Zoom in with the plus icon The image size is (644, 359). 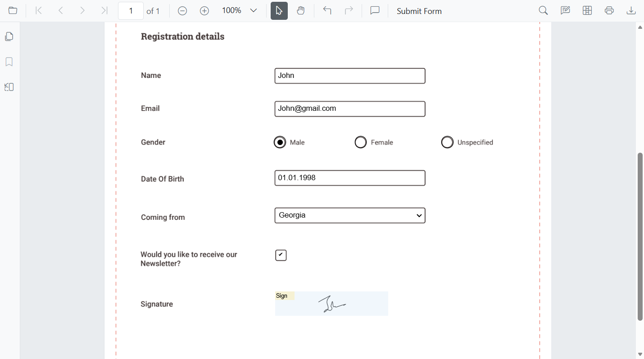pos(204,11)
